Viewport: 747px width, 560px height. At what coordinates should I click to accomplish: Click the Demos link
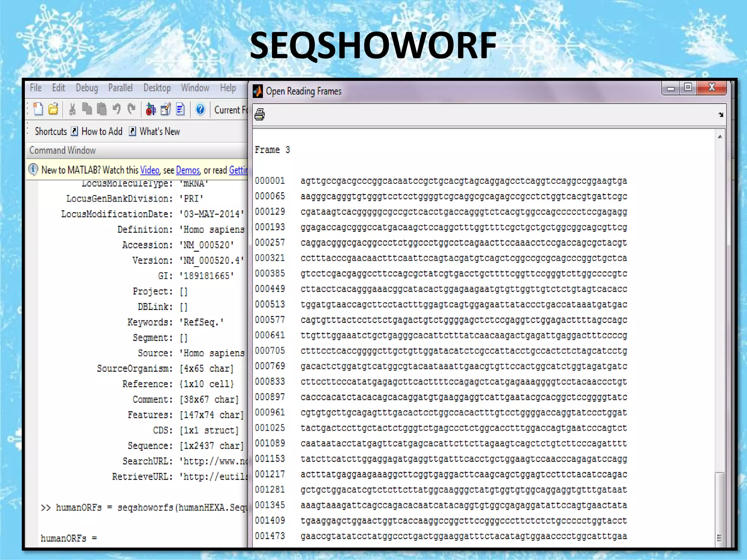[188, 170]
